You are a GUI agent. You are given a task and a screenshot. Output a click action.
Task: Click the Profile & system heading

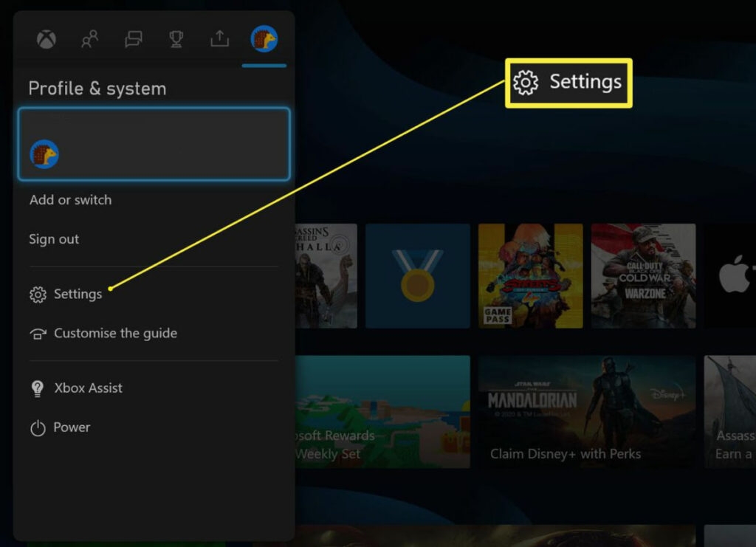pos(97,89)
